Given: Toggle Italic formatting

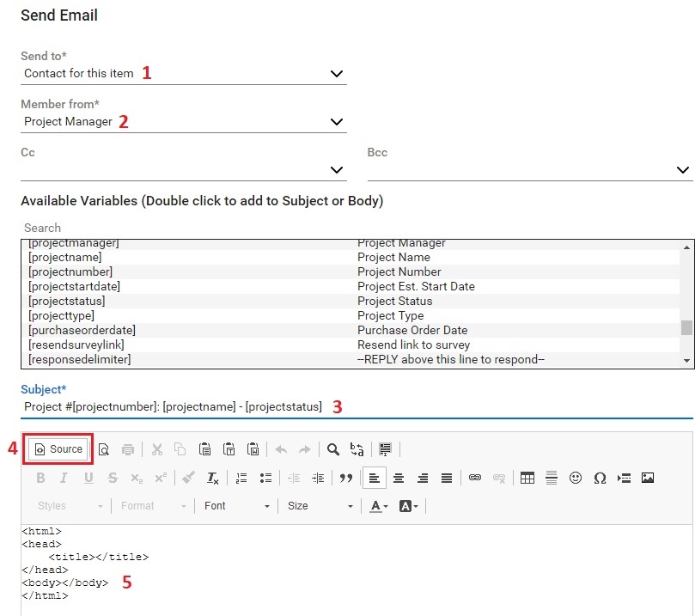Looking at the screenshot, I should (64, 478).
